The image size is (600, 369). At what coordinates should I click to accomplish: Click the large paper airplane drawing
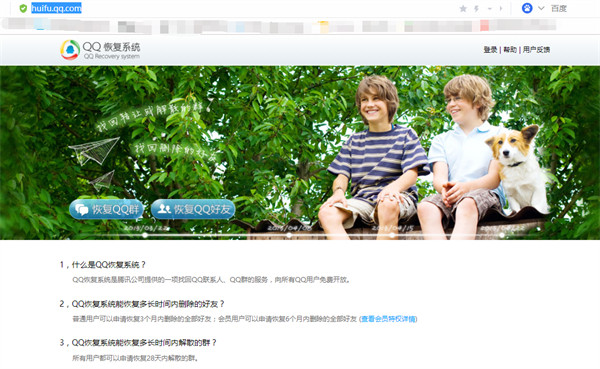94,151
